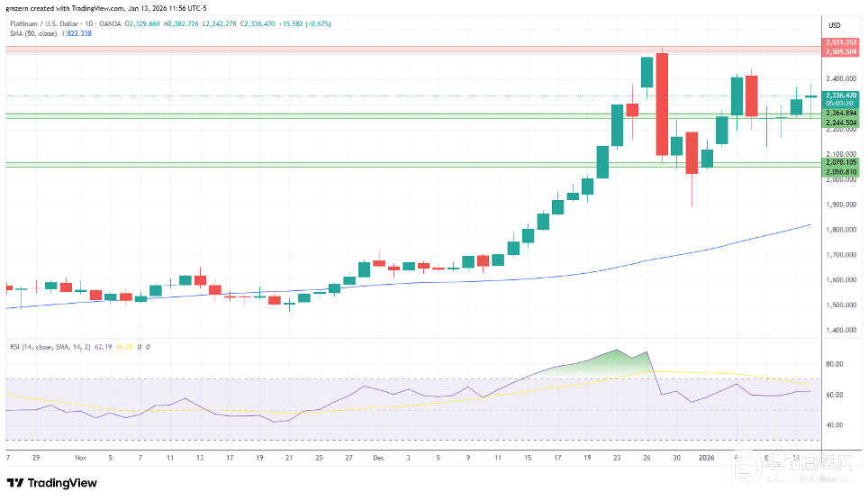Click the Dec label on the time axis
Screen dimensions: 868x501
(x=378, y=458)
